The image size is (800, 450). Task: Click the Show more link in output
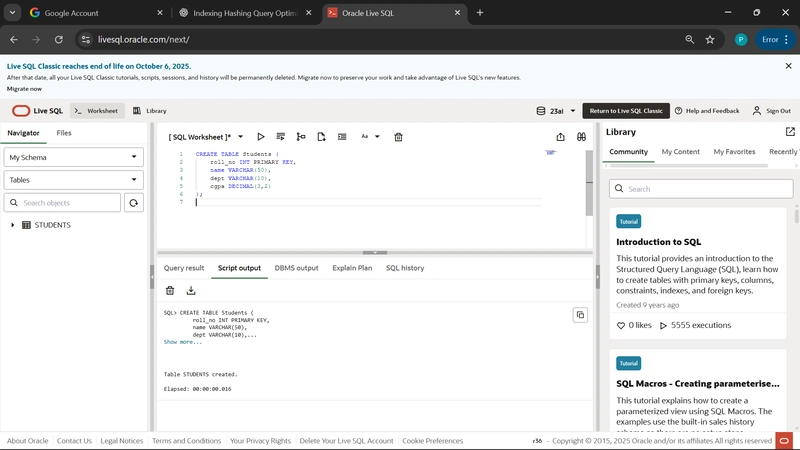183,342
